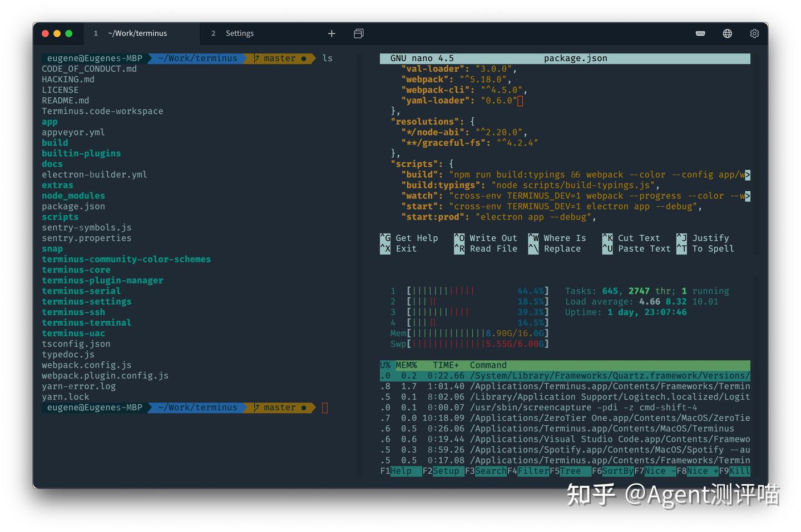Image resolution: width=801 pixels, height=532 pixels.
Task: Click the ^\ Replace shortcut in nano
Action: (555, 249)
